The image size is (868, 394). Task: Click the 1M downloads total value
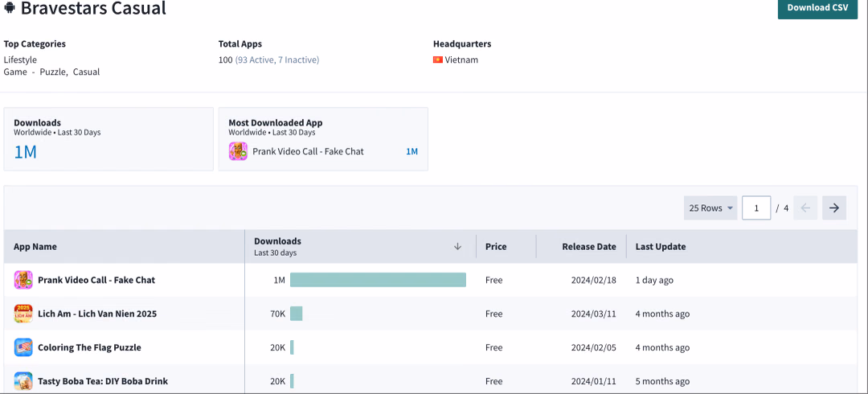tap(25, 152)
